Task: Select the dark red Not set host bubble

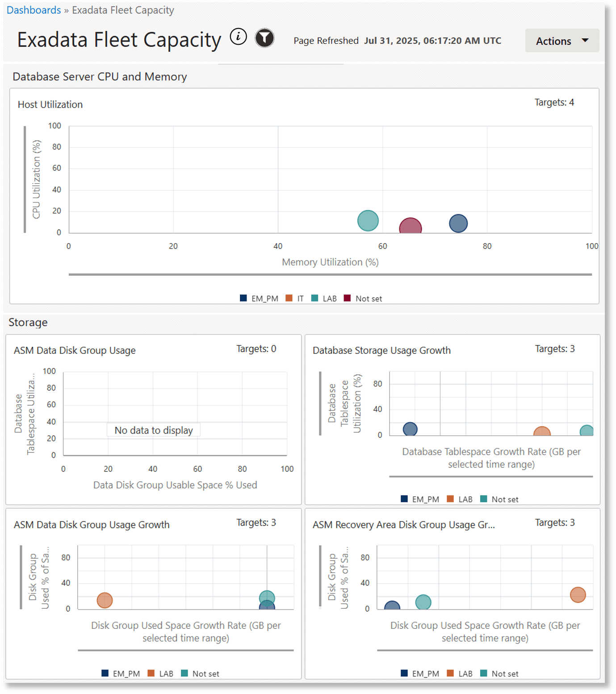Action: (x=410, y=227)
